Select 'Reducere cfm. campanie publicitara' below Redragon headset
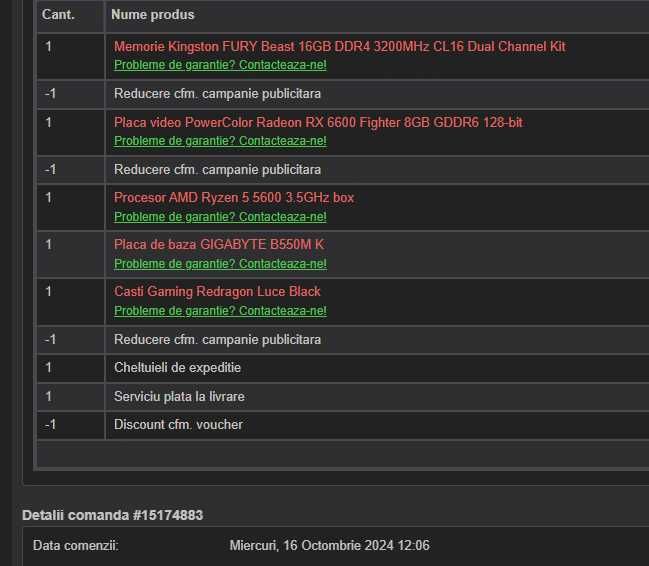Viewport: 649px width, 566px height. (217, 340)
